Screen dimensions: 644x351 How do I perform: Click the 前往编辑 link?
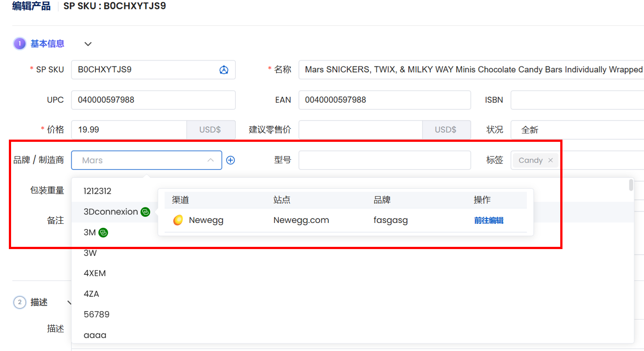[x=489, y=220]
